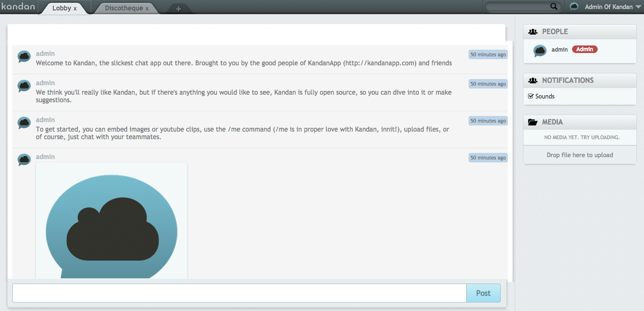Click the red Admin badge next to admin

[x=584, y=49]
